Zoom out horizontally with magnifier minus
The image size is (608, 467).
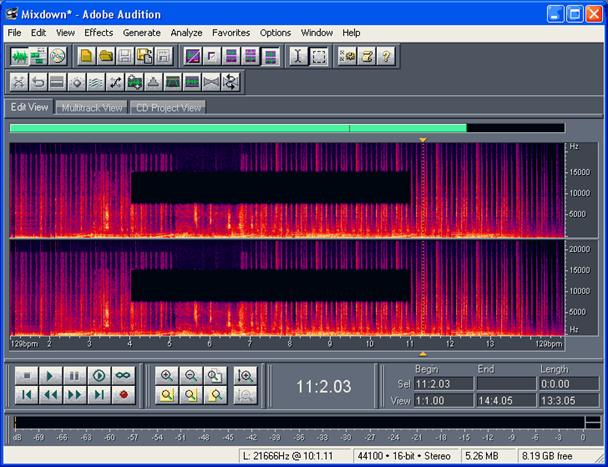(x=190, y=376)
